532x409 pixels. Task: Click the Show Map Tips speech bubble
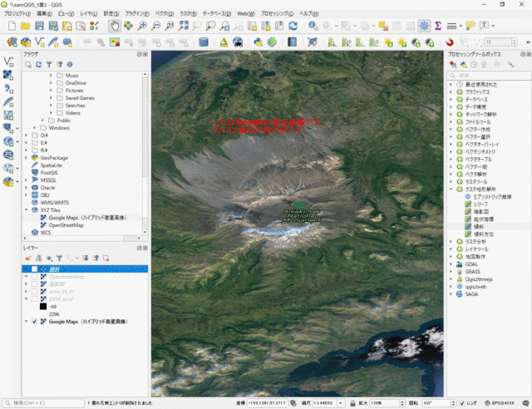point(470,26)
